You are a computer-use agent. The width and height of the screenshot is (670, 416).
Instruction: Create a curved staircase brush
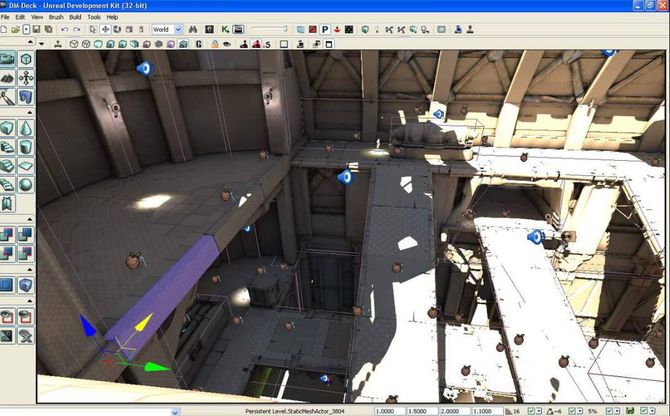pos(7,147)
